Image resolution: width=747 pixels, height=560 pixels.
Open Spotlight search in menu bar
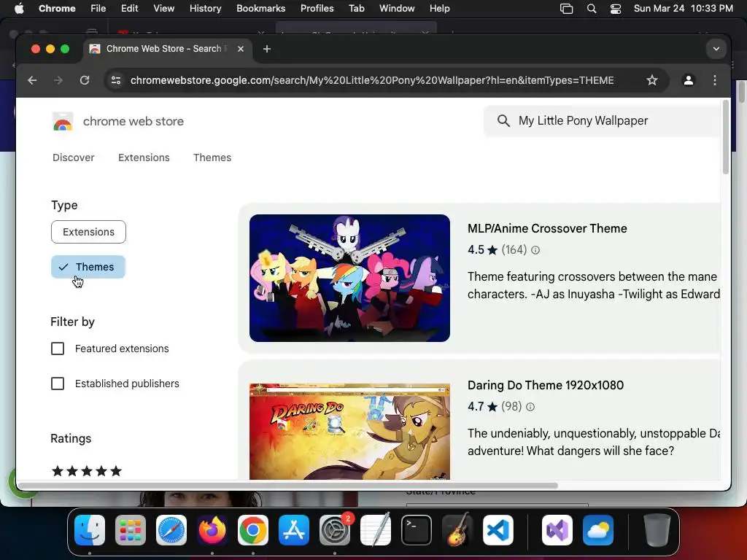coord(591,9)
